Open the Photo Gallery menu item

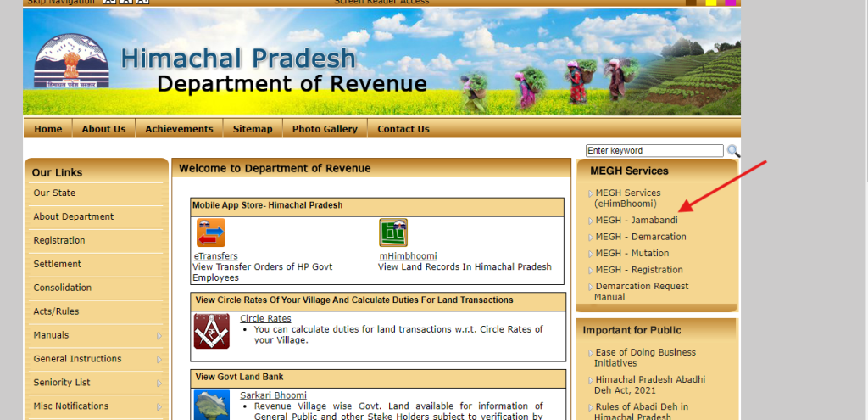[x=325, y=129]
